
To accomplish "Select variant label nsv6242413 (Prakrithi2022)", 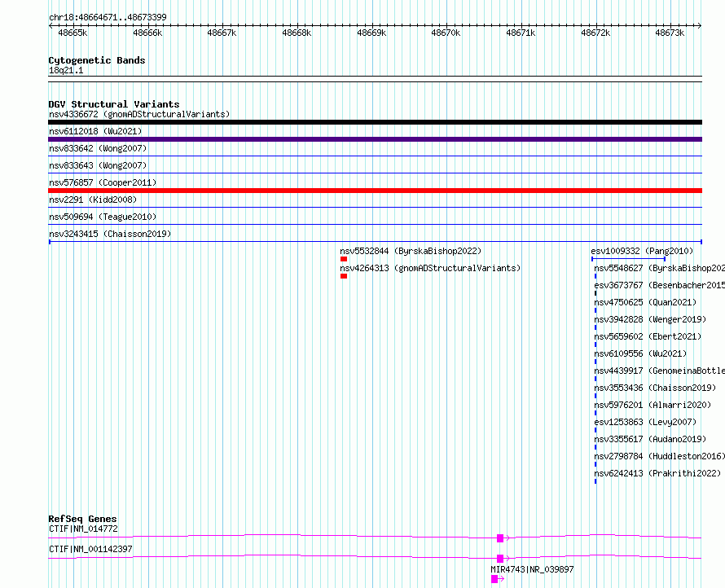I will pos(657,473).
